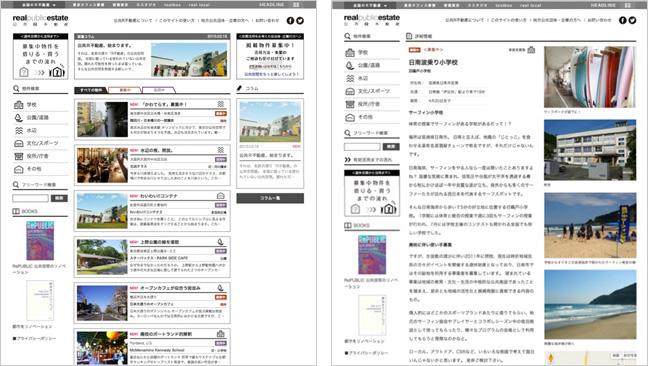648x366 pixels.
Task: Select 学校 school category icon on listing page sidebar
Action: [19, 105]
